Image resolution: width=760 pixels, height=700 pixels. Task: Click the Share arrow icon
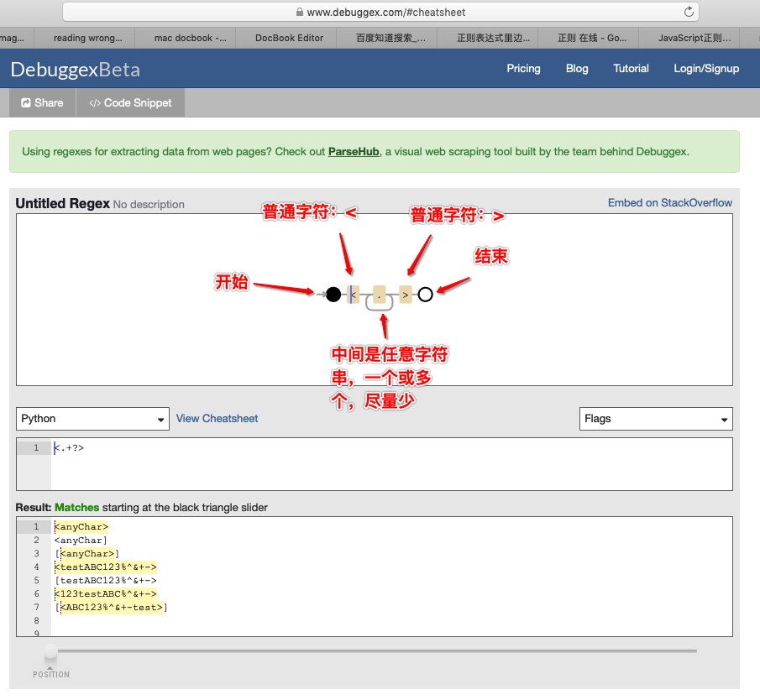(x=26, y=102)
